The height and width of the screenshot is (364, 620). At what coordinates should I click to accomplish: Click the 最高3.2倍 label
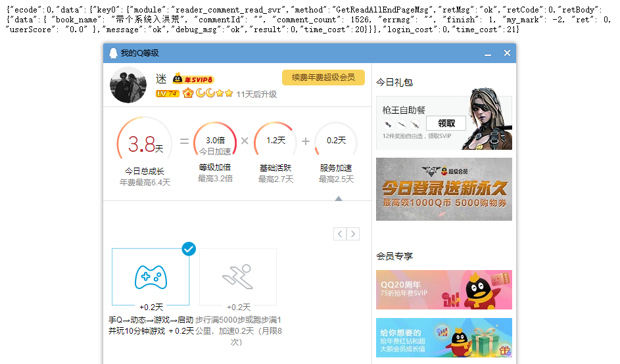[x=215, y=179]
